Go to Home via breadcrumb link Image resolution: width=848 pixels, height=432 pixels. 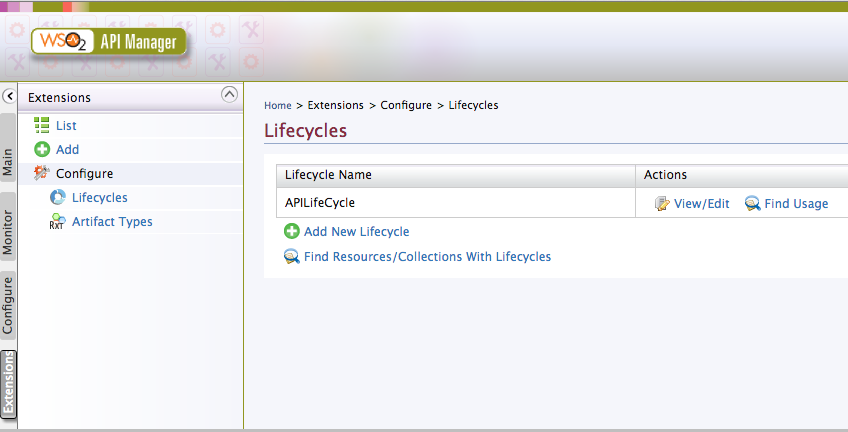pyautogui.click(x=278, y=105)
